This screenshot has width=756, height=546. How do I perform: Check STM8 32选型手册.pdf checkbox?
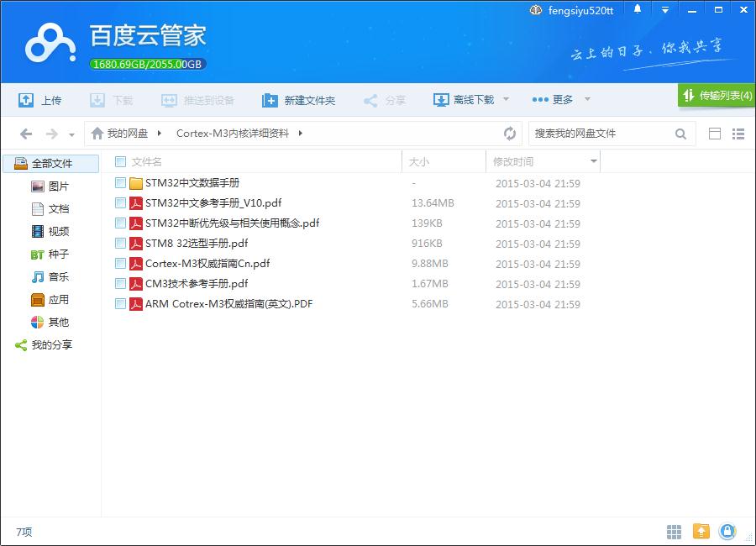[120, 244]
